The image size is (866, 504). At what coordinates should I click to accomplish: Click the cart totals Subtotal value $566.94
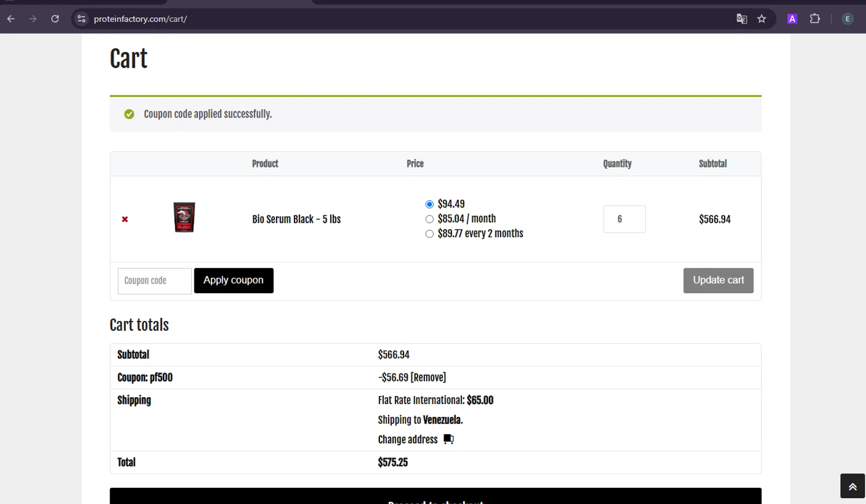(394, 355)
